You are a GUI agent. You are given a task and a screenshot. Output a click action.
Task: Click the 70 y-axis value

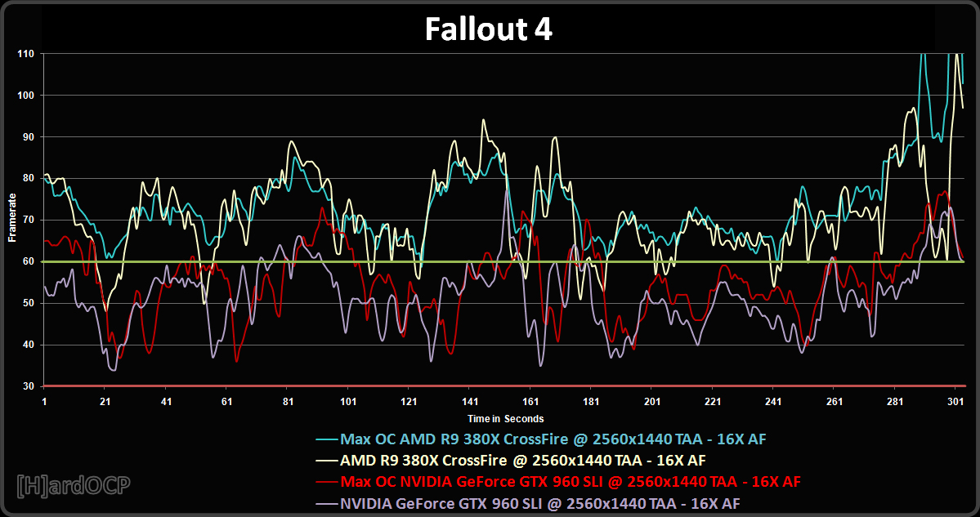point(28,221)
